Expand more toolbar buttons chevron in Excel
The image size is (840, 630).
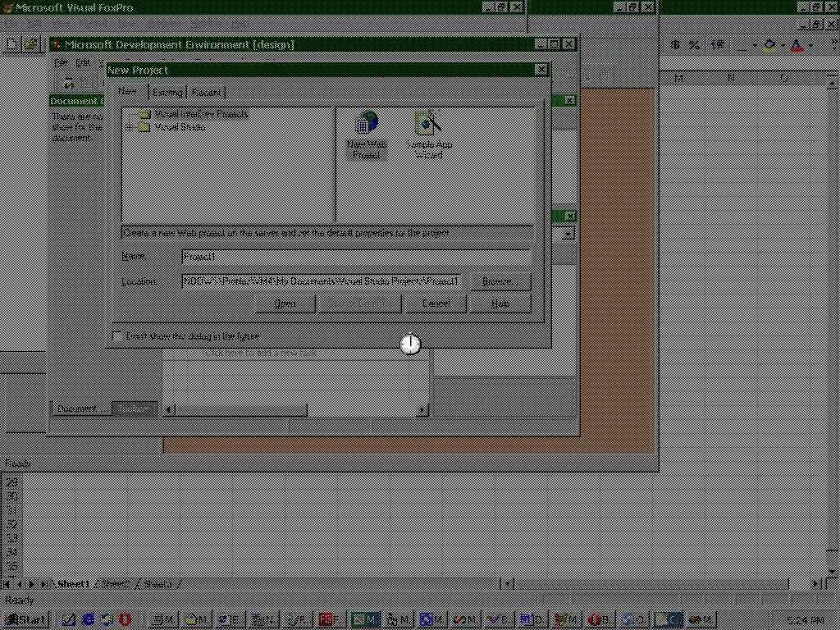coord(834,46)
